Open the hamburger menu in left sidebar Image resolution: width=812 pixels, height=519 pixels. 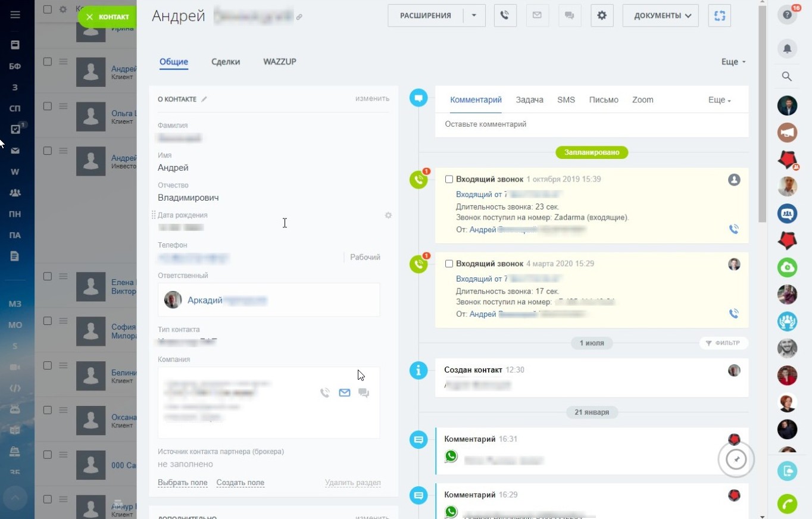tap(15, 15)
